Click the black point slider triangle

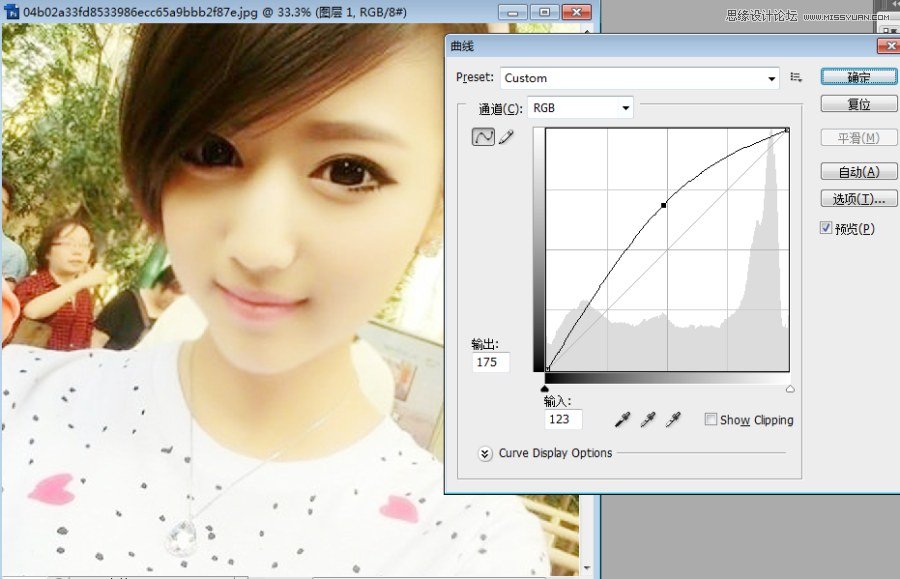[x=545, y=388]
